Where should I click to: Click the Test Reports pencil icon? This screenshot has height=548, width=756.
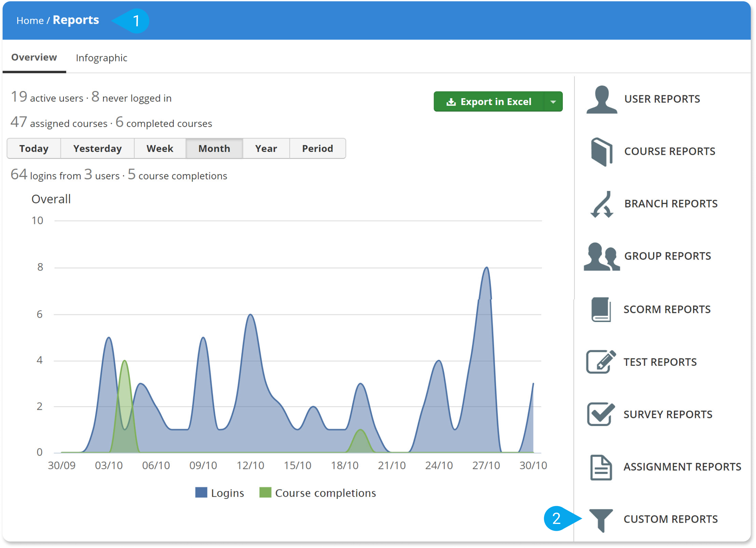pyautogui.click(x=601, y=362)
